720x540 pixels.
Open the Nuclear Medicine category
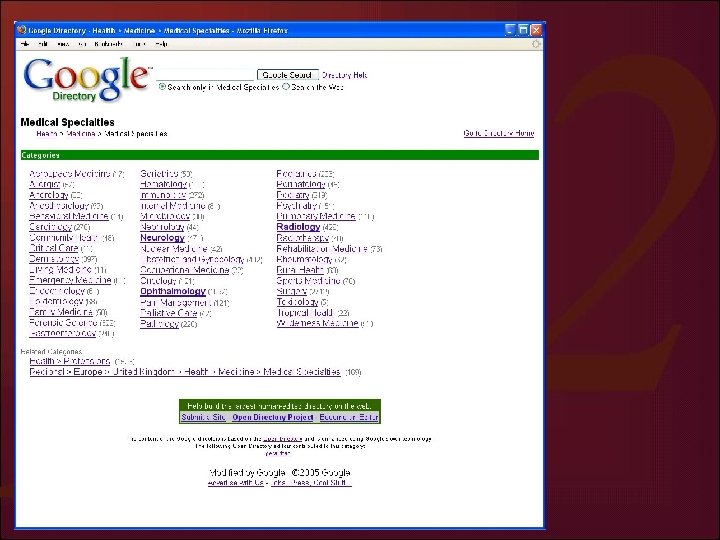click(174, 248)
